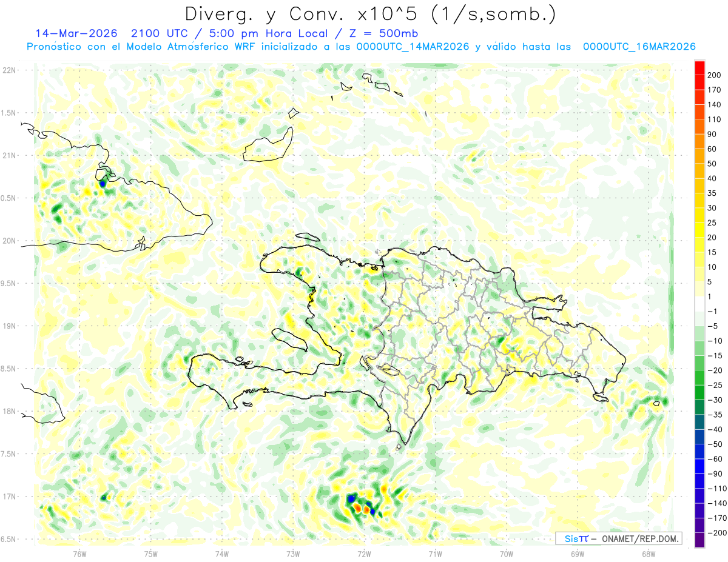
Task: Click the "9.5N" latitude label
Action: [x=9, y=284]
